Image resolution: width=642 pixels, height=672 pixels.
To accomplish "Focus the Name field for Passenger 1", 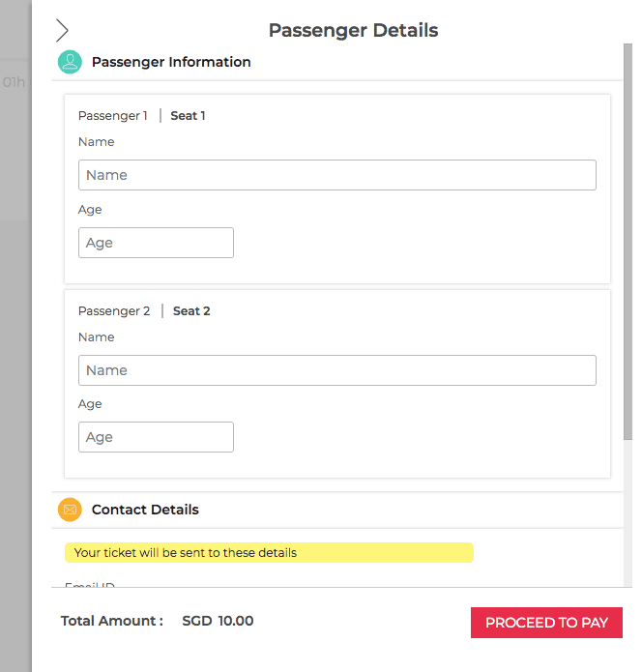I will pyautogui.click(x=337, y=175).
